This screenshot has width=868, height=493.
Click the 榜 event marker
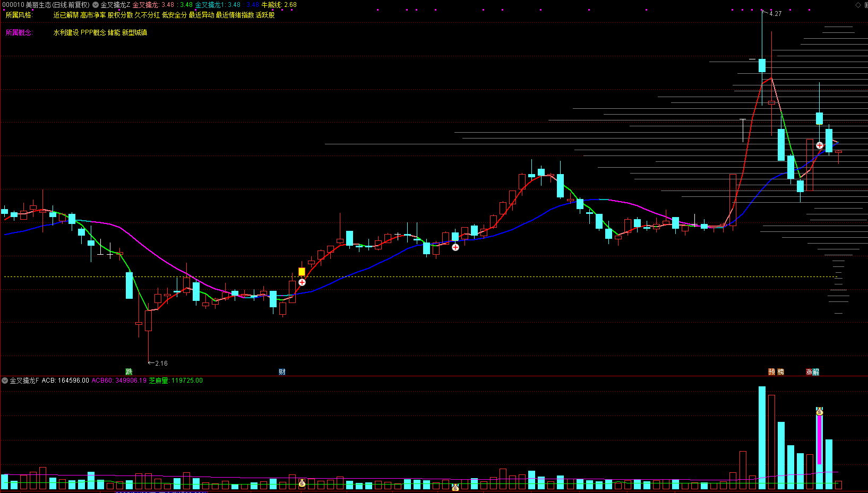pyautogui.click(x=780, y=371)
